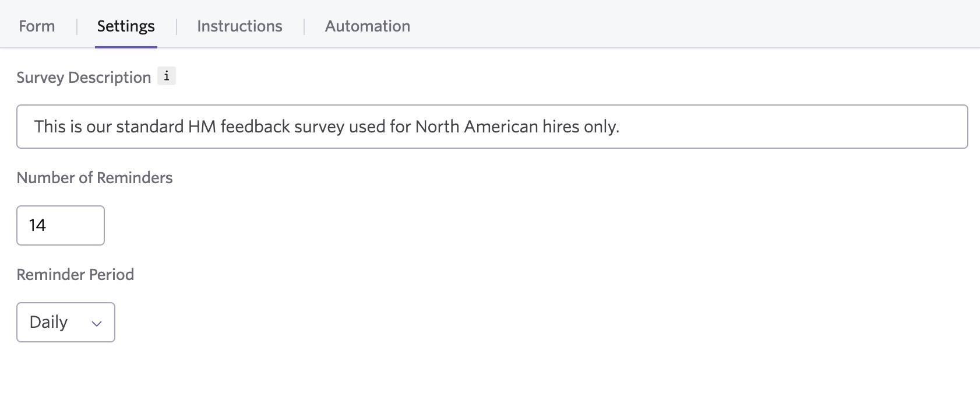The height and width of the screenshot is (420, 980).
Task: Open the Instructions tab
Action: (239, 26)
